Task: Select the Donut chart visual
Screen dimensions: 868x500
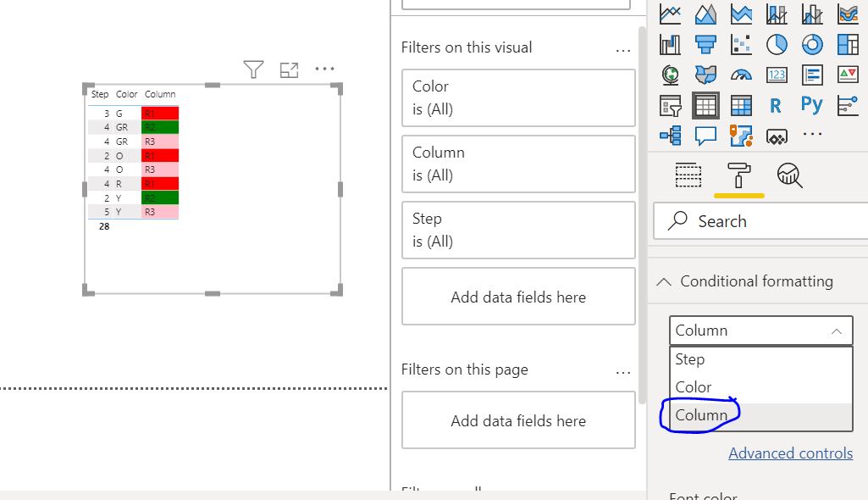Action: 812,44
